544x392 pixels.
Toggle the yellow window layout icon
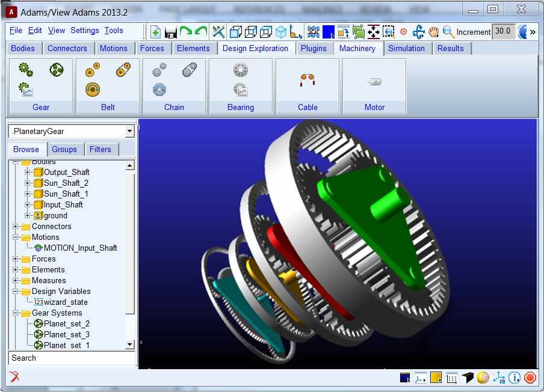click(436, 378)
